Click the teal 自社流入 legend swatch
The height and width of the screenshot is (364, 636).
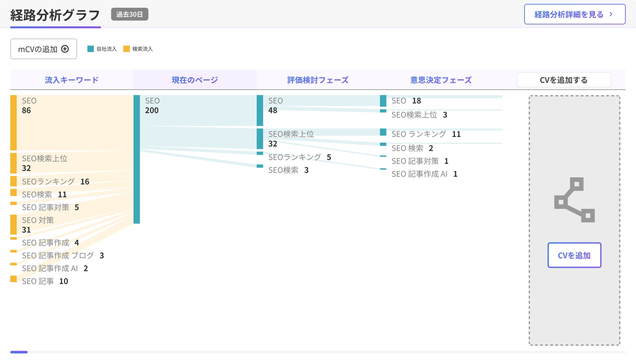(91, 49)
